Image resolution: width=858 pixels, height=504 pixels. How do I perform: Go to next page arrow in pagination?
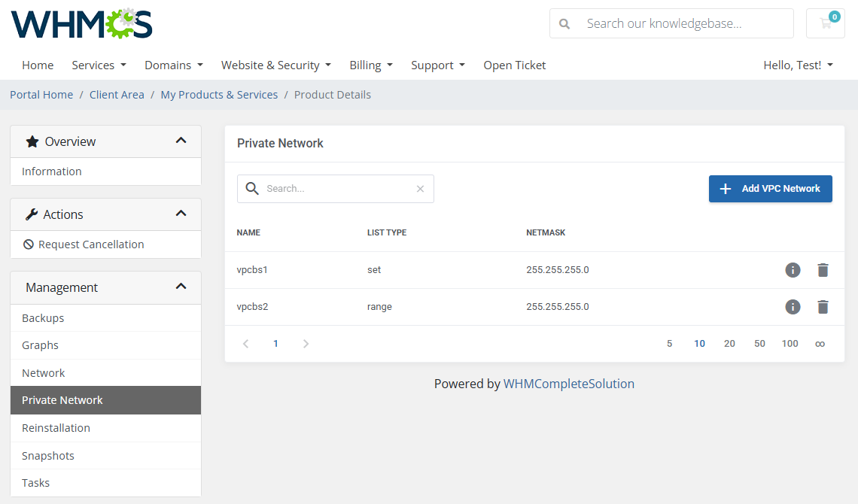[306, 344]
